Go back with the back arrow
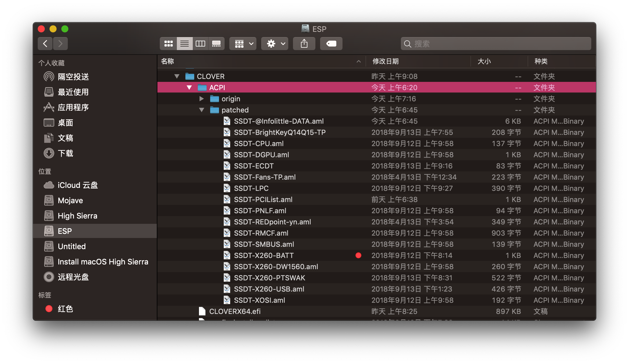The width and height of the screenshot is (629, 364). 45,44
